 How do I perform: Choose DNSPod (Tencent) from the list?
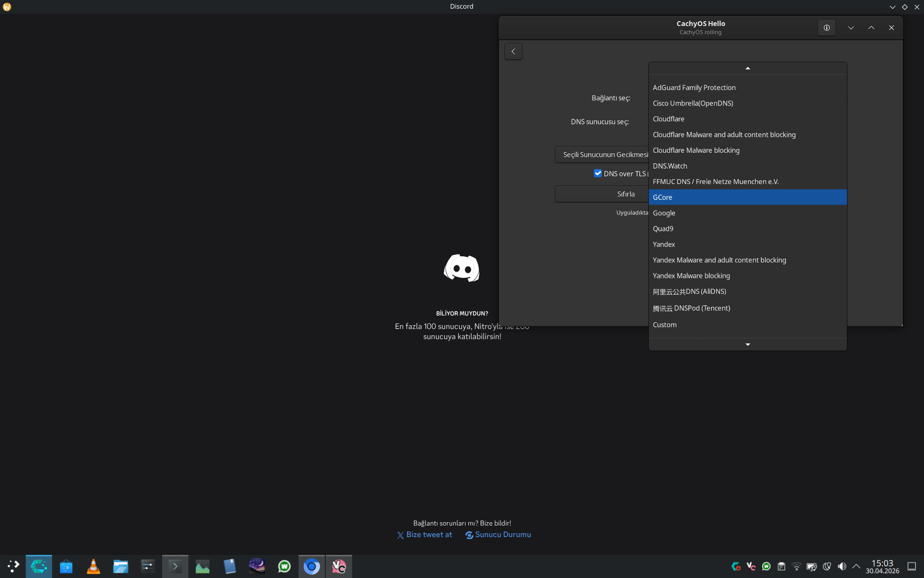(747, 308)
